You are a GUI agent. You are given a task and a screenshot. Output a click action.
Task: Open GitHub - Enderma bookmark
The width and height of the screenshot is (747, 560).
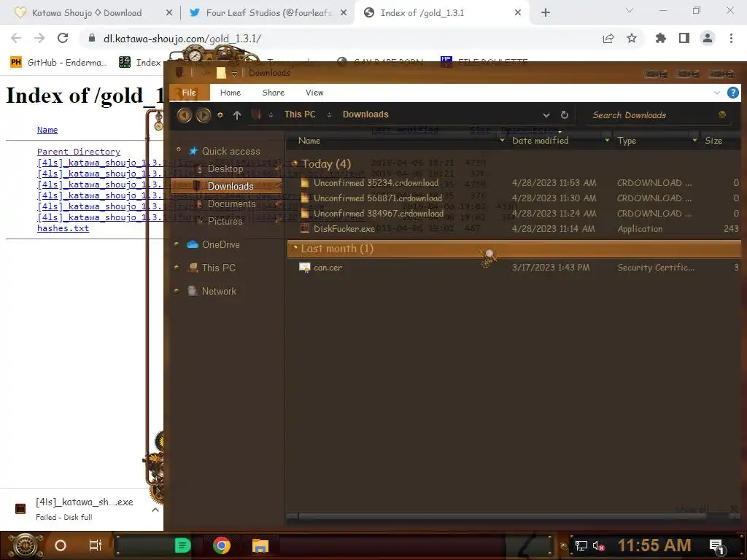[58, 62]
